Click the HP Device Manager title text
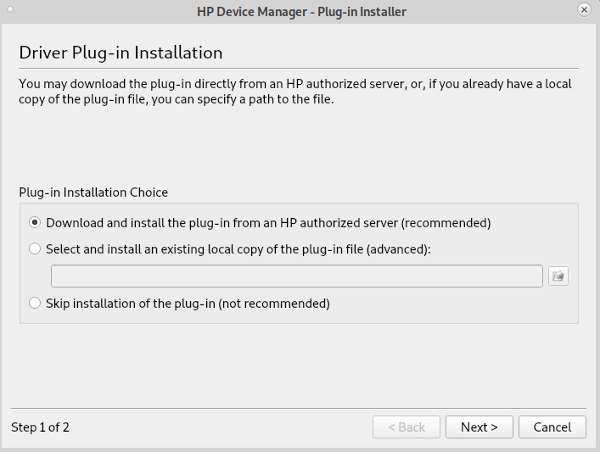Screen dimensions: 600x452 302,12
